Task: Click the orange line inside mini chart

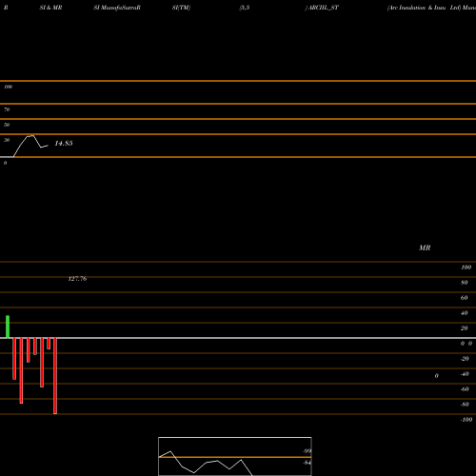Action: point(235,457)
